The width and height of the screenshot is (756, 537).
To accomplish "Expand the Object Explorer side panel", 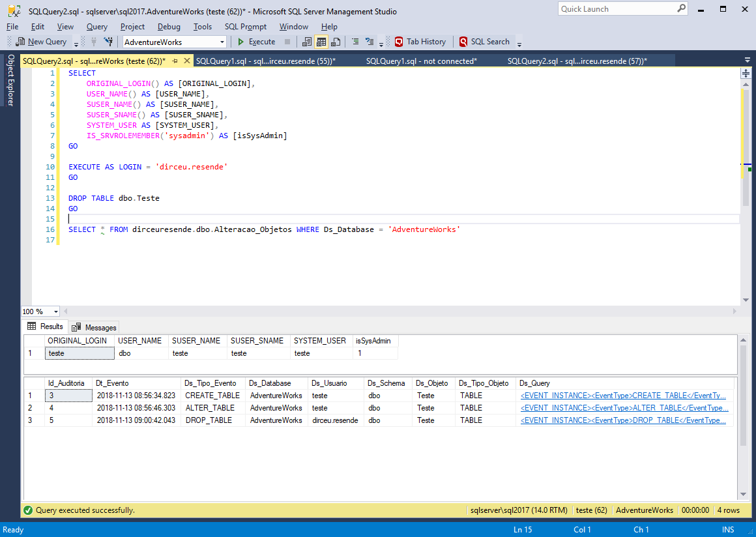I will [10, 80].
